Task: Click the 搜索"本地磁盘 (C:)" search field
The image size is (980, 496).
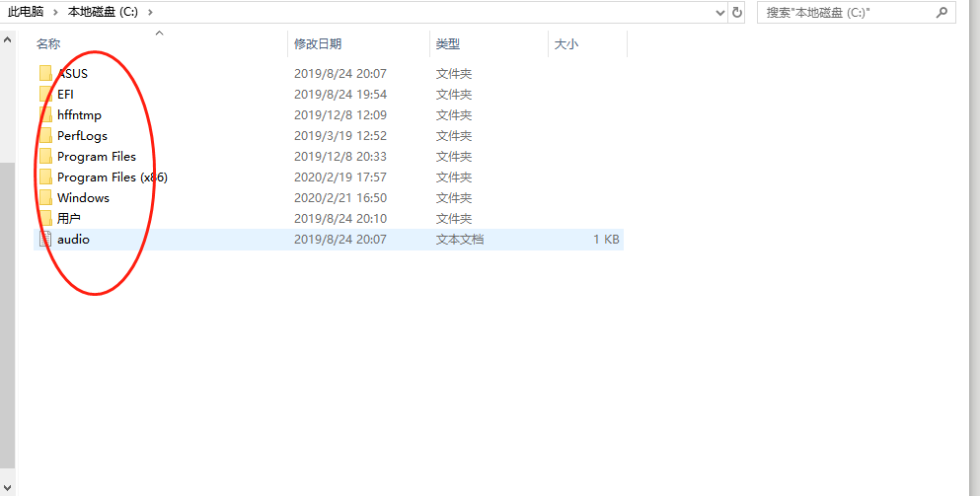Action: [844, 13]
